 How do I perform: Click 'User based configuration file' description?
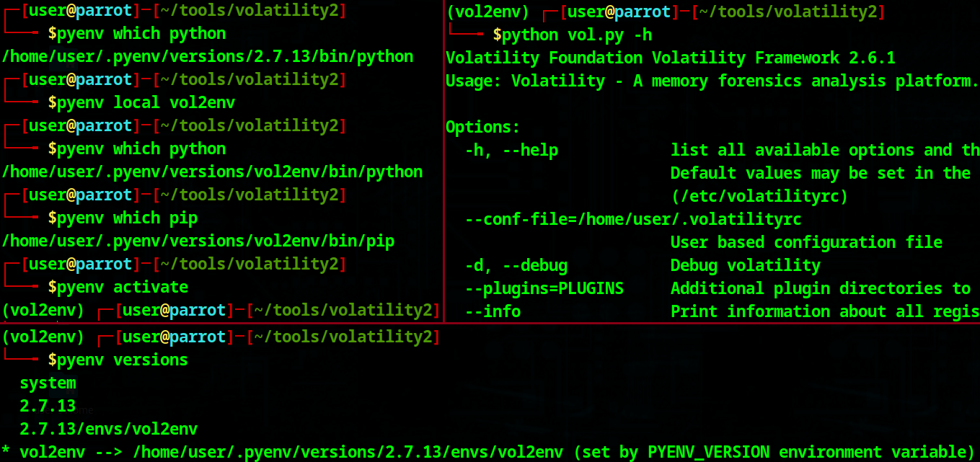click(806, 242)
